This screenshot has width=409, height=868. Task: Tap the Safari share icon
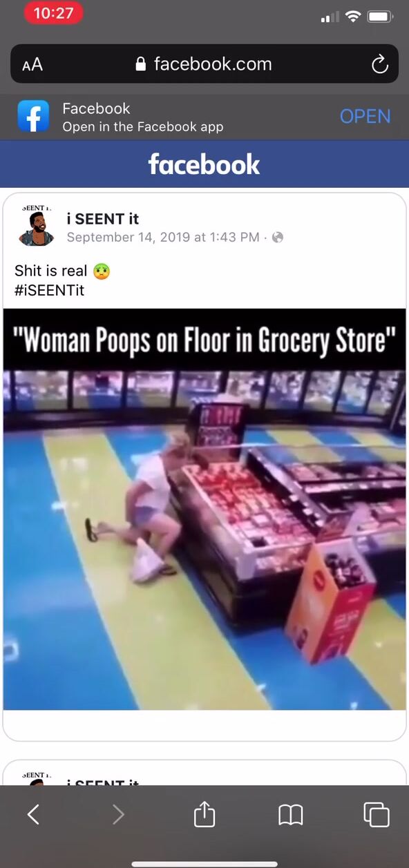click(204, 815)
